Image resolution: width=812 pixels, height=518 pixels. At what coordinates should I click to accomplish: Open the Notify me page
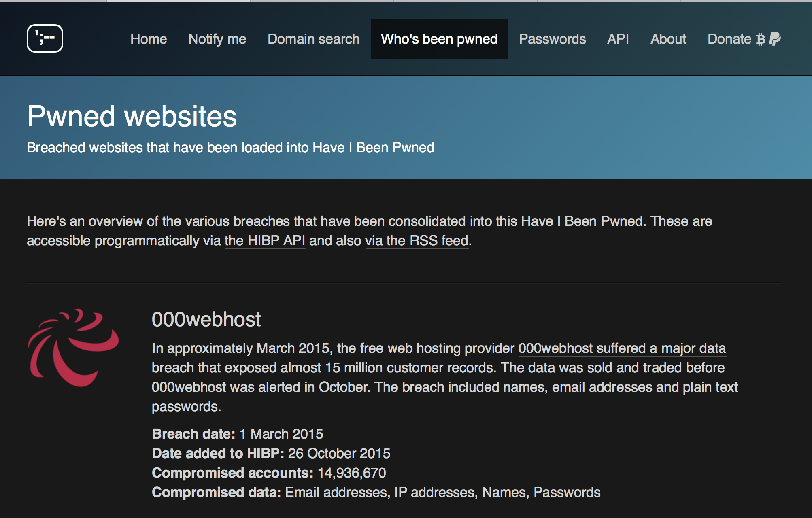click(217, 39)
